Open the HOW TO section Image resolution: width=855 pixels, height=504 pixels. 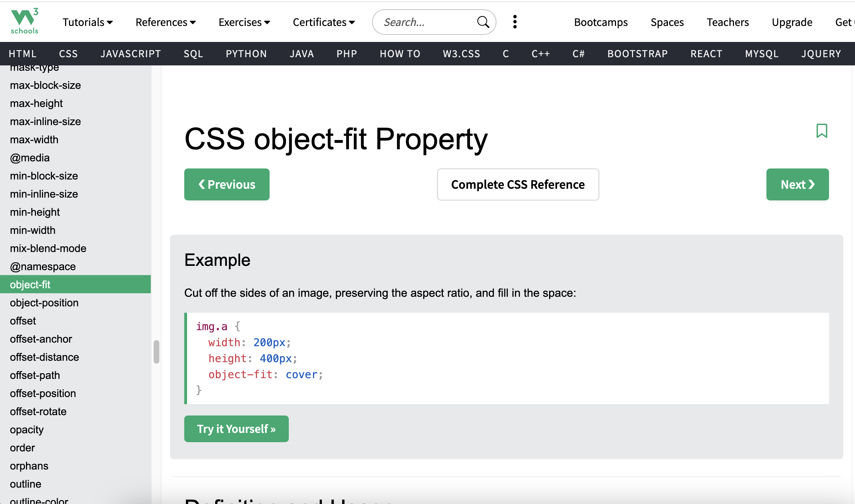click(x=400, y=54)
